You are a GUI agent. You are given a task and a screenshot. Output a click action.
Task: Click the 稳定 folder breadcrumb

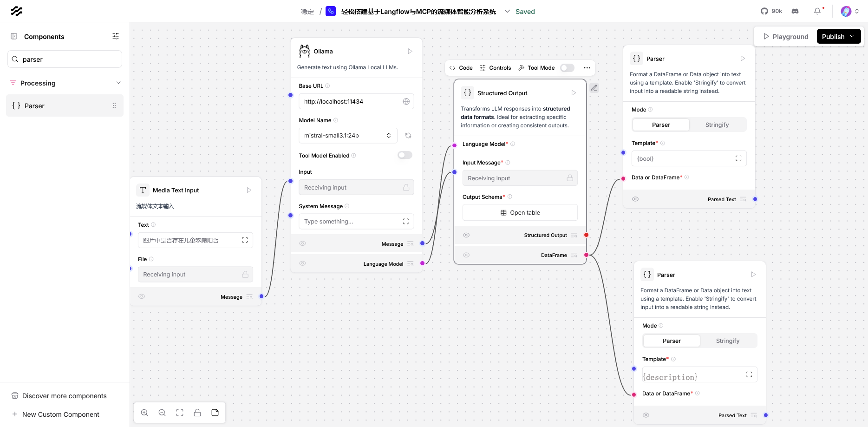[x=307, y=12]
